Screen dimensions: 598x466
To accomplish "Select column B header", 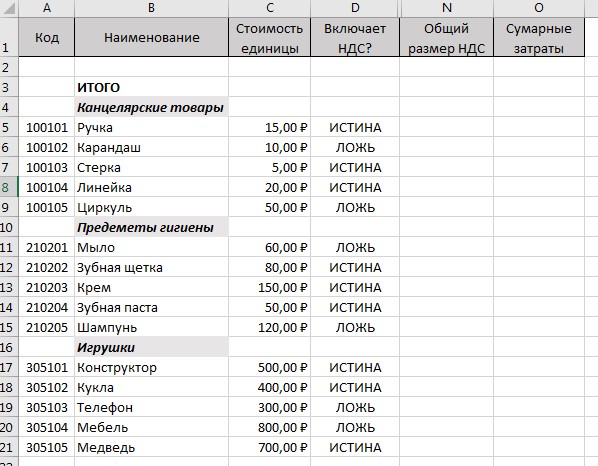I will tap(151, 8).
